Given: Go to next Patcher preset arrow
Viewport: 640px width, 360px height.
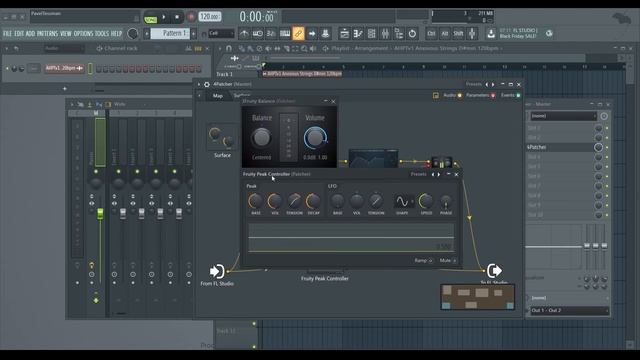Looking at the screenshot, I should tap(493, 84).
